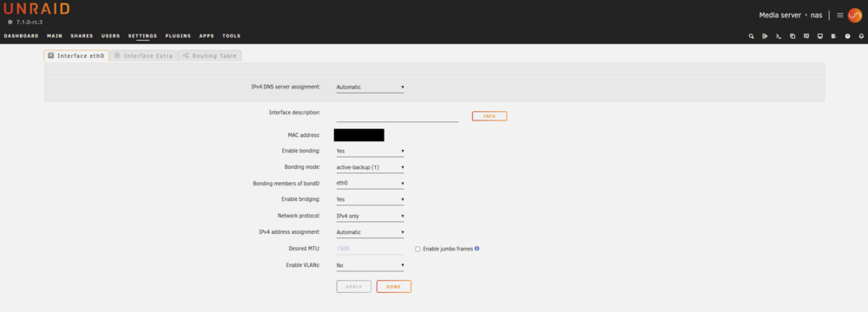Open the Main menu item
This screenshot has width=868, height=312.
(54, 36)
